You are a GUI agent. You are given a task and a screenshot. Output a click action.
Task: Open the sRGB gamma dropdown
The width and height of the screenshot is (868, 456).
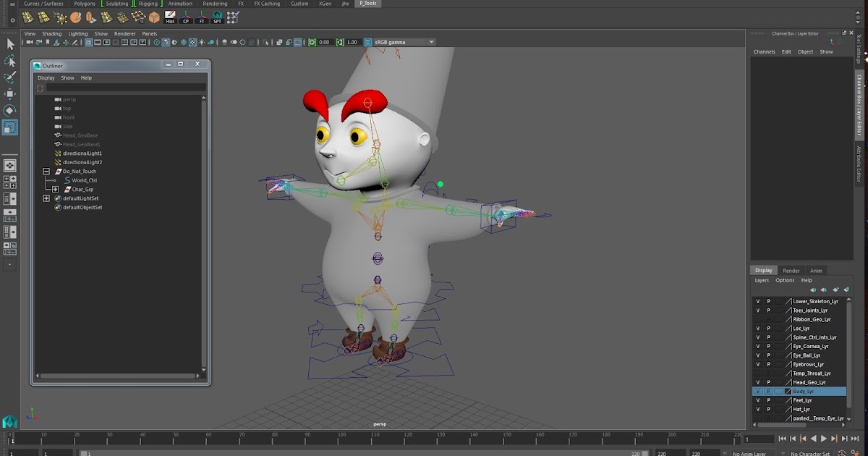[430, 42]
